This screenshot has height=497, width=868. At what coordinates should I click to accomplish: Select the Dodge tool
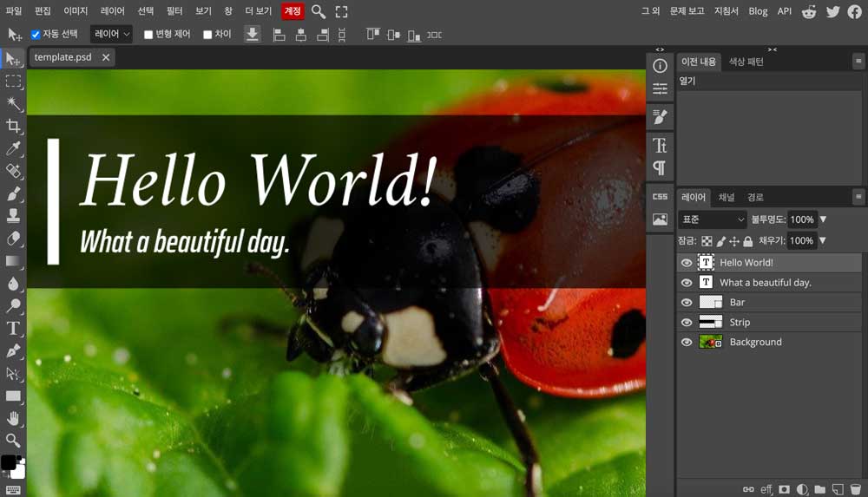(13, 305)
